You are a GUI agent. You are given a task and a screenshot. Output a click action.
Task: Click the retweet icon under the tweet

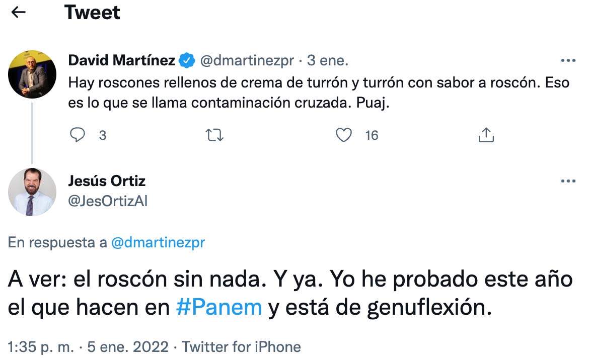click(x=214, y=135)
